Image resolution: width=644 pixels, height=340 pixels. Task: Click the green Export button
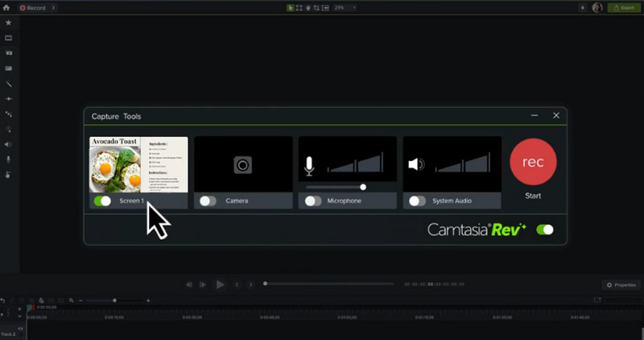pos(624,8)
